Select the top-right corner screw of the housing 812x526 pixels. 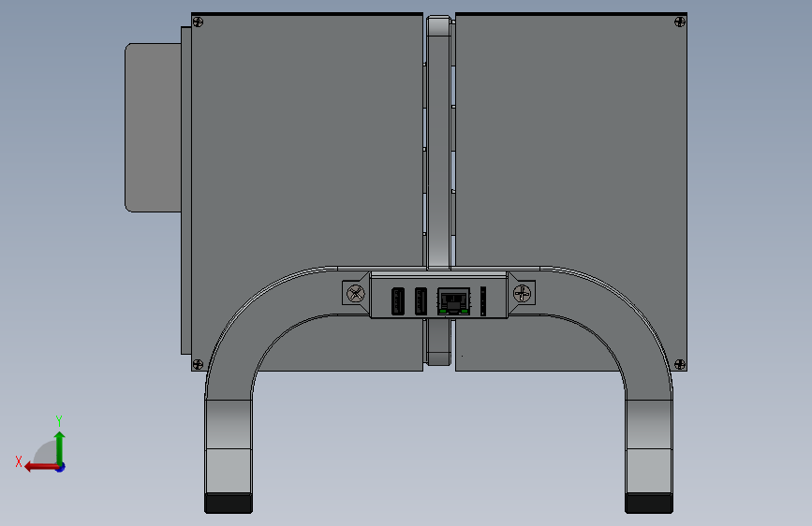tap(680, 22)
